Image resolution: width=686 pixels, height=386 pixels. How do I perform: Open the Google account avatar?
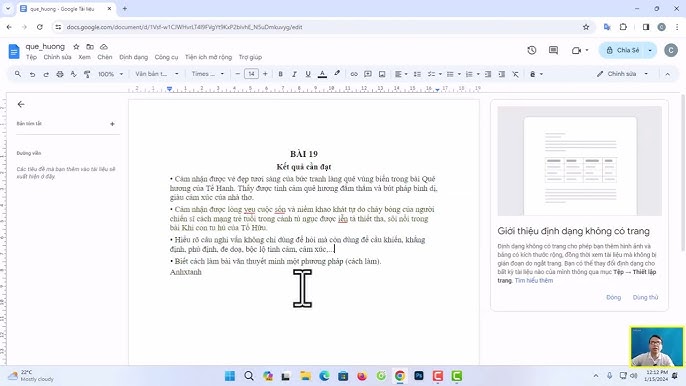671,50
